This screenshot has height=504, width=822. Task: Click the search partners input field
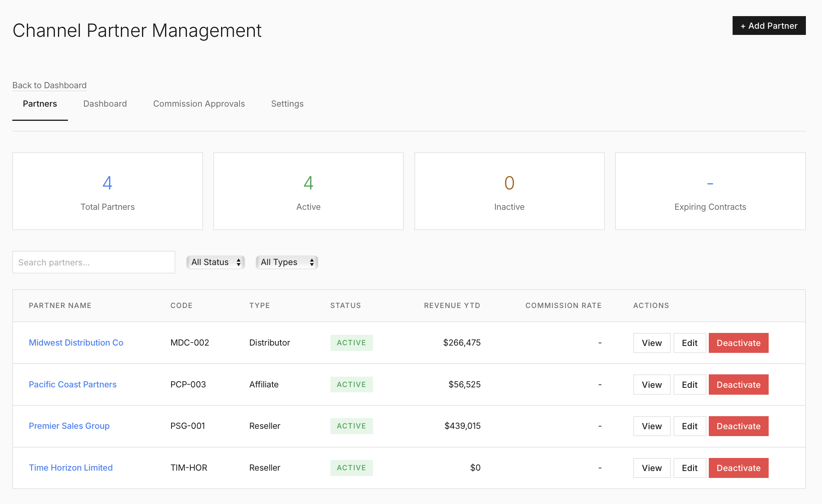[93, 262]
